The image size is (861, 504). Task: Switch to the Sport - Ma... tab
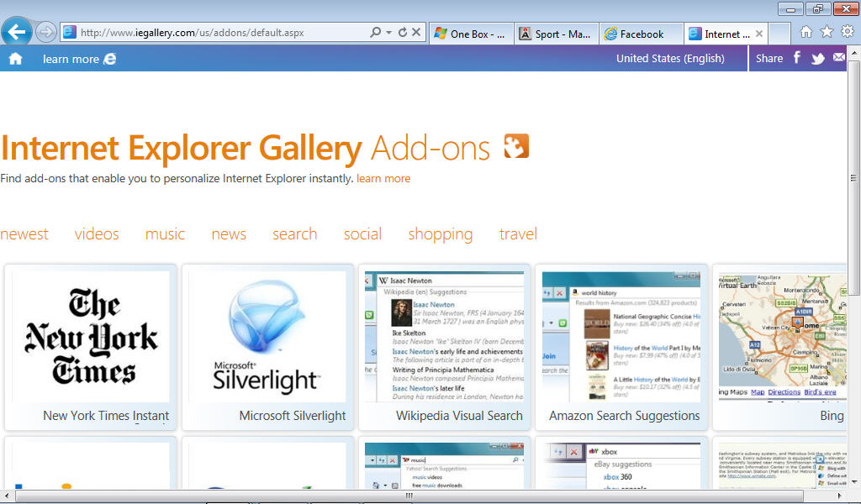557,34
